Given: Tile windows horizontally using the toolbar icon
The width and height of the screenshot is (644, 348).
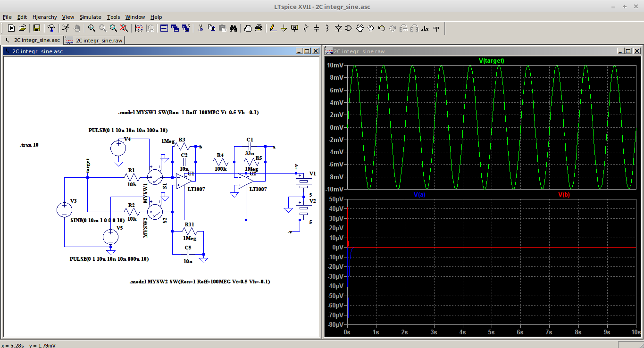Looking at the screenshot, I should click(x=164, y=28).
